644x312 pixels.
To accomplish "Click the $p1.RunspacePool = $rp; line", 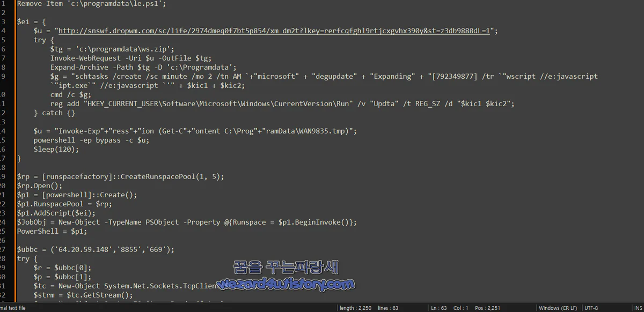I will tap(64, 204).
